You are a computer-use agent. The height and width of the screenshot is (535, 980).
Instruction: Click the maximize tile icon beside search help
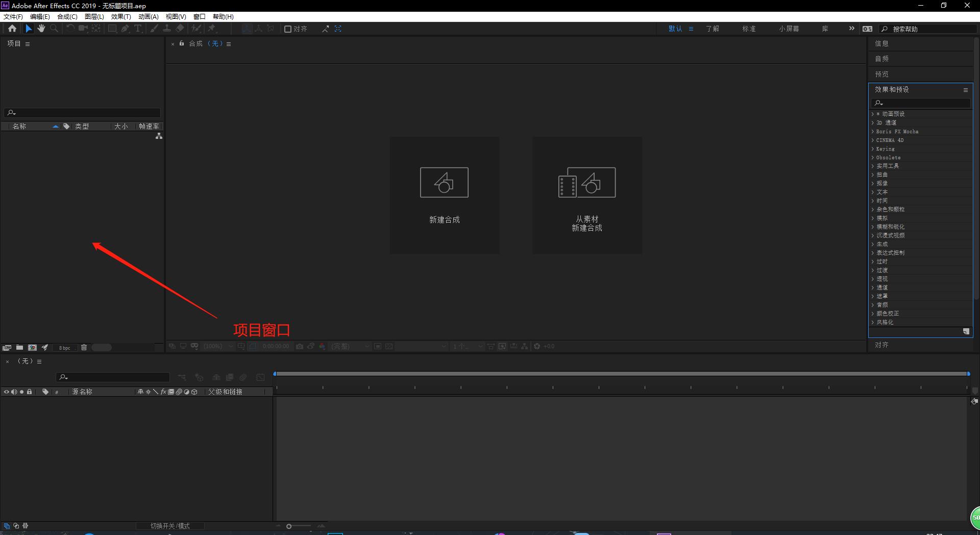click(867, 29)
